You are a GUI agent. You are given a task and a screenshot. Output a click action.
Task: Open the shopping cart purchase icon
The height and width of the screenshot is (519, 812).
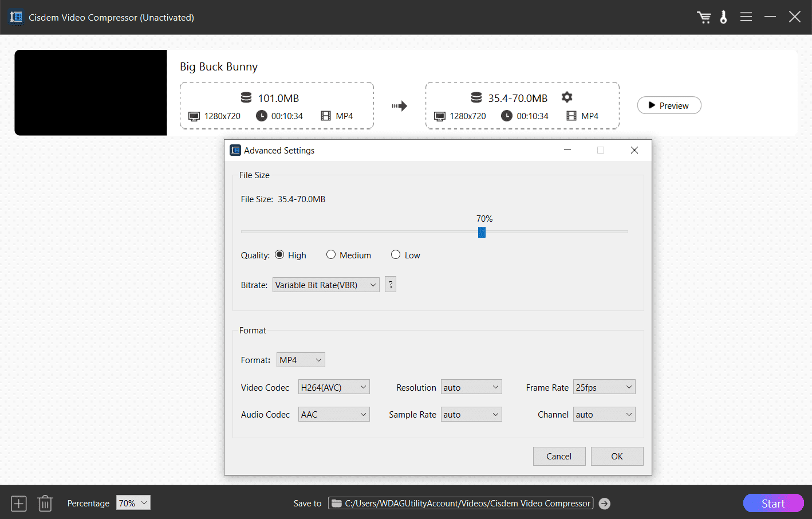(x=704, y=17)
